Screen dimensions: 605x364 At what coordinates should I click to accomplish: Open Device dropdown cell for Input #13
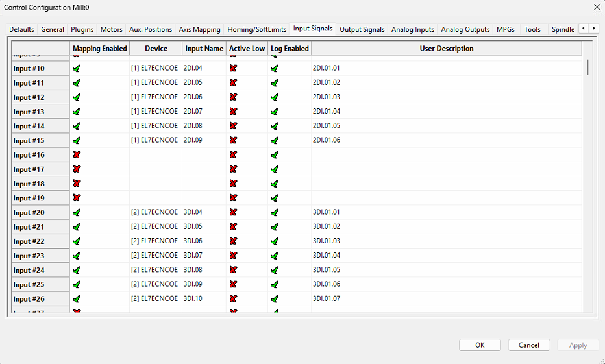coord(155,112)
